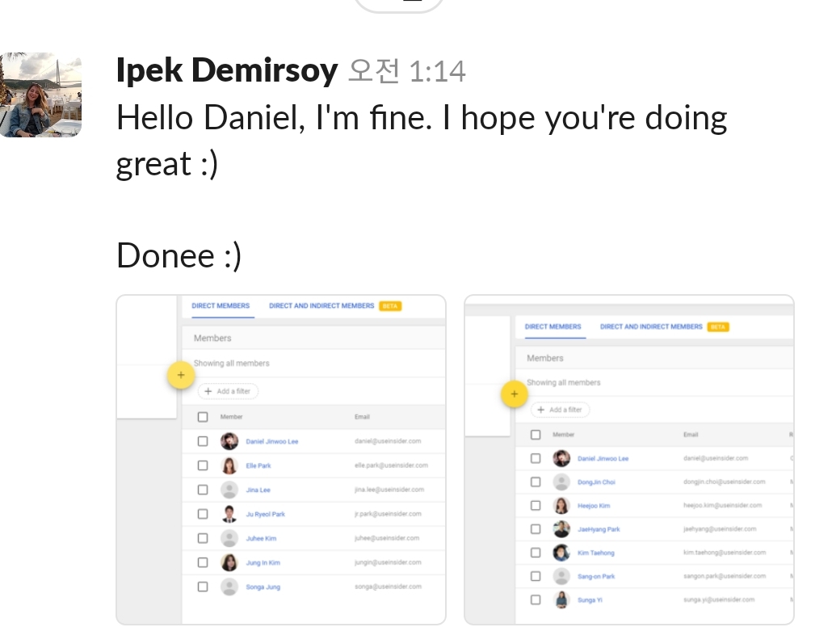Check the box next to Elle Park
This screenshot has width=832, height=644.
point(203,465)
